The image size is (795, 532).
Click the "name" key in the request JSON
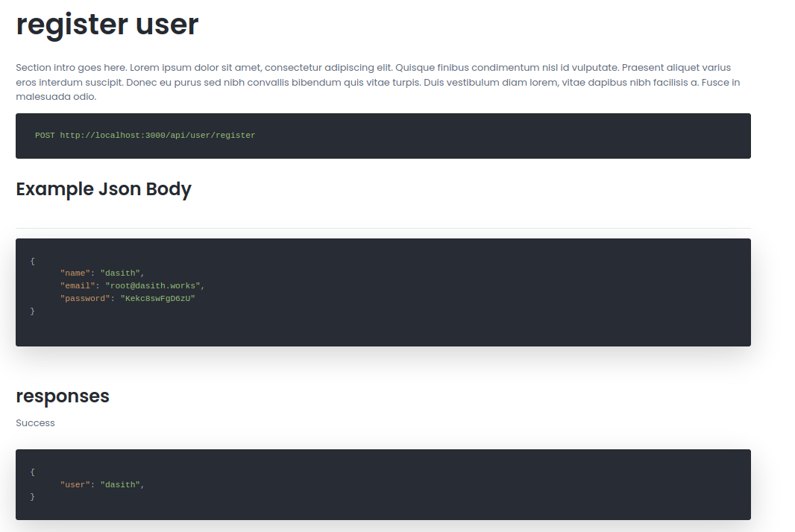click(75, 273)
